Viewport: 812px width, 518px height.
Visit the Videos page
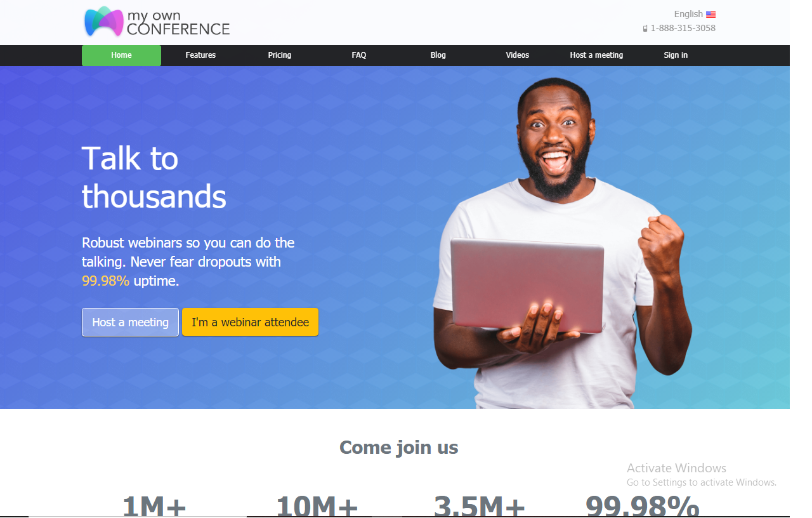[518, 55]
